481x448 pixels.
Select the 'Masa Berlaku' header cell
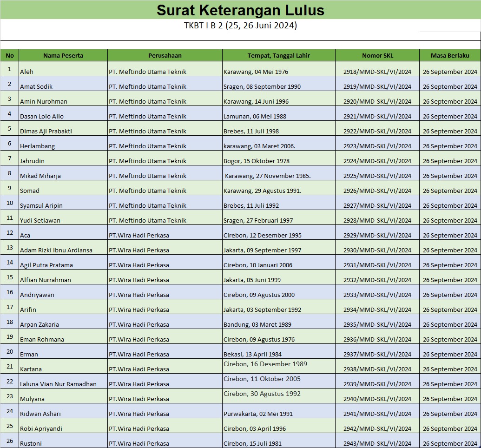pos(450,56)
